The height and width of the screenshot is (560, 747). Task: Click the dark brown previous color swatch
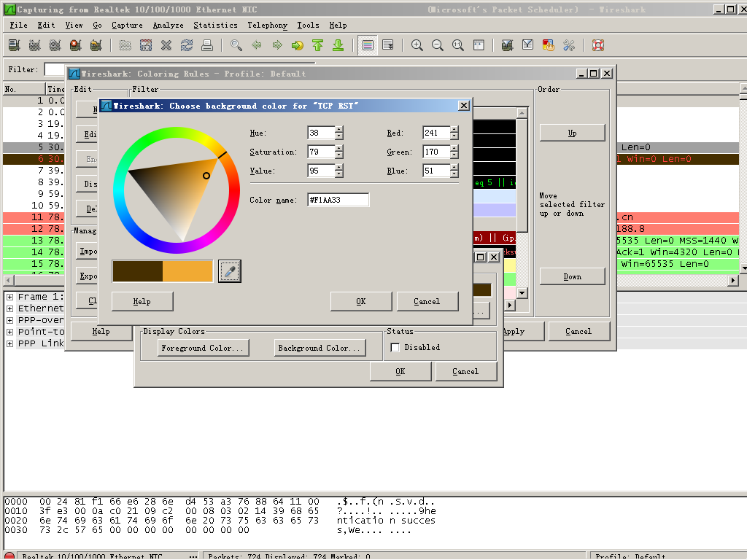pyautogui.click(x=138, y=271)
